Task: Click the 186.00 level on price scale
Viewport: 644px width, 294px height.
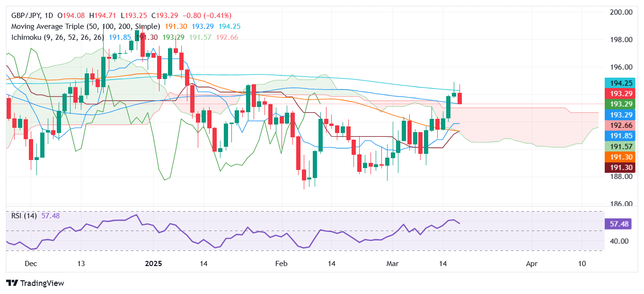Action: point(621,204)
